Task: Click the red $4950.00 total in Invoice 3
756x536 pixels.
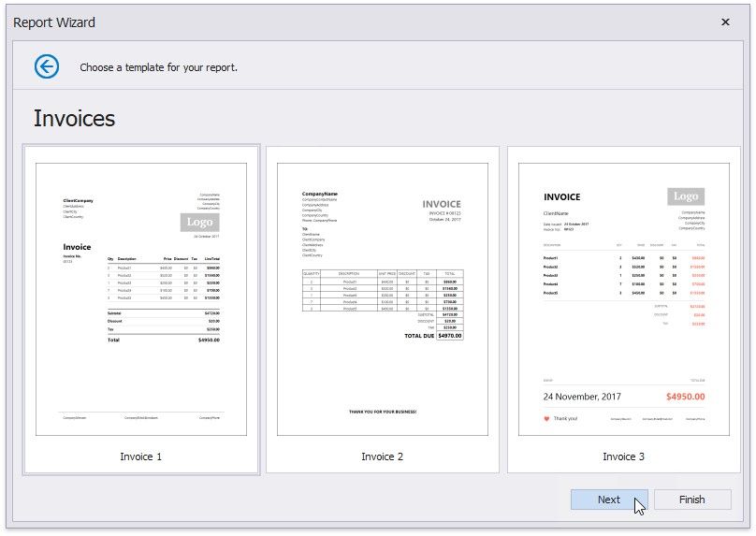Action: pos(685,397)
